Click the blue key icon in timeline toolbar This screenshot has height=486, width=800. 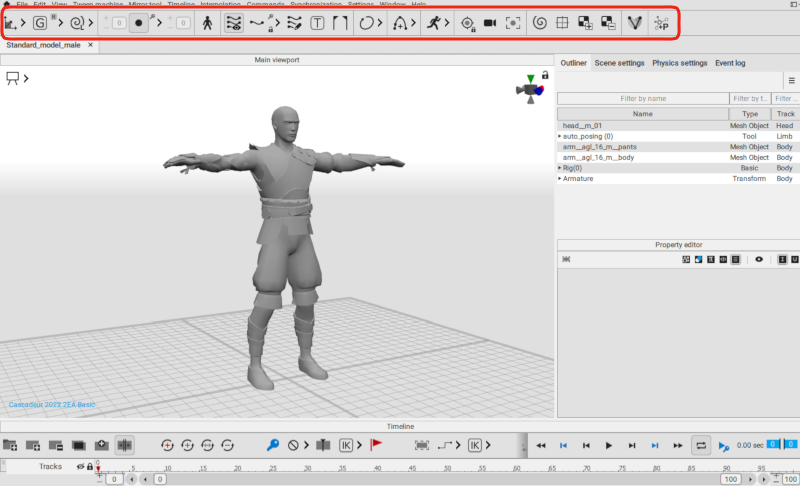click(272, 445)
